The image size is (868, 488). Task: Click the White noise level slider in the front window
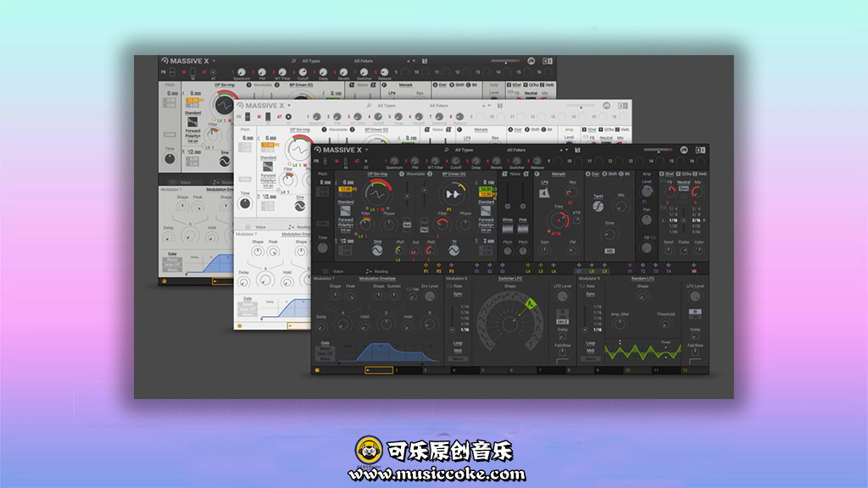tap(508, 194)
